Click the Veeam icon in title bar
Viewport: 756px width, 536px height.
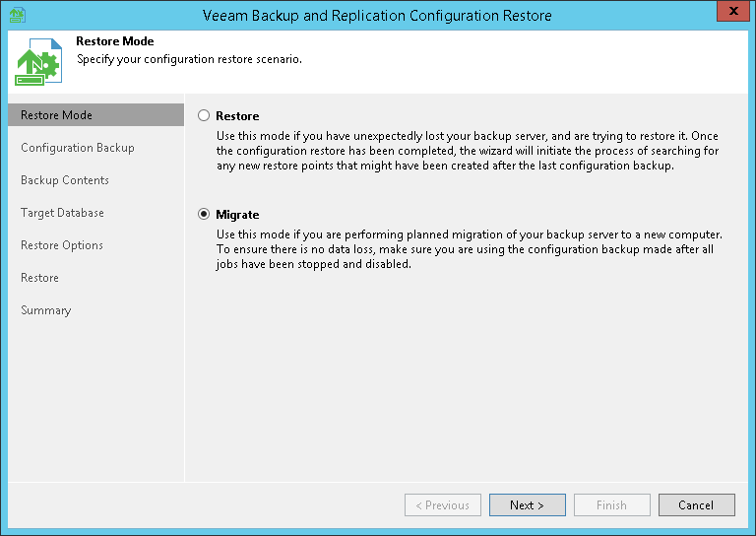(17, 15)
